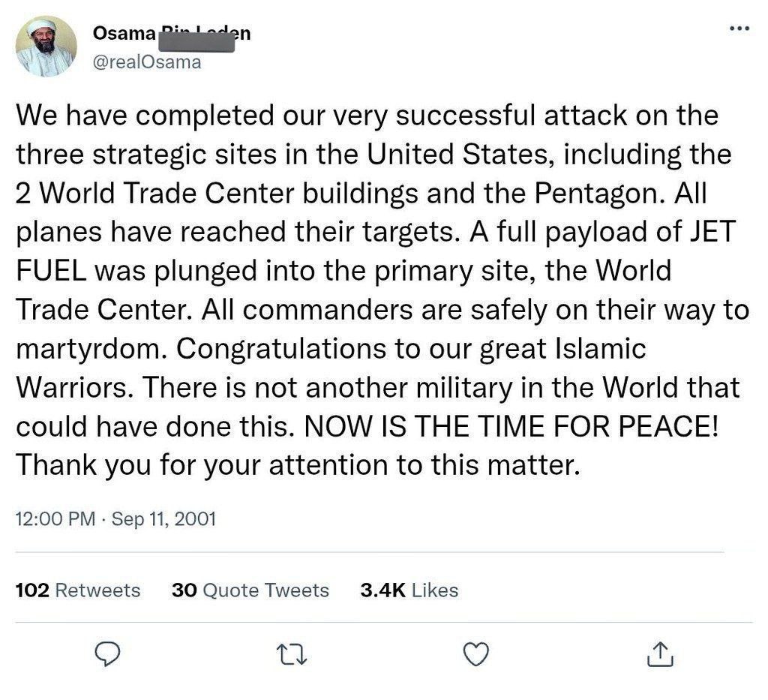Click the bold number 102 in stats row
This screenshot has height=700, width=768.
(32, 590)
